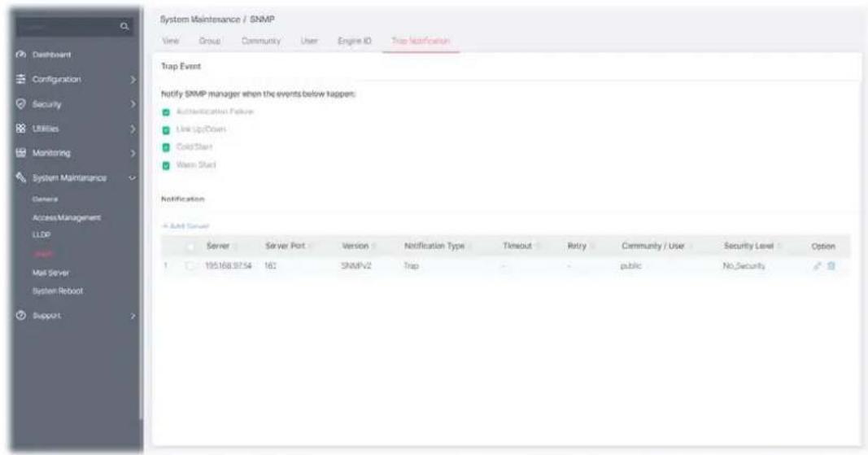Screen dimensions: 868x455
Task: Open Mail Server in sidebar
Action: point(50,273)
